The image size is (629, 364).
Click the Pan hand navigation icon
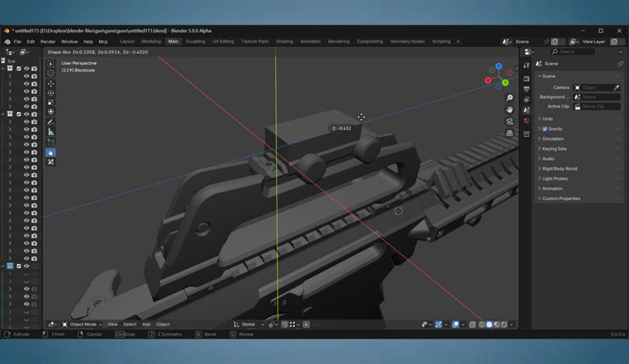(509, 110)
